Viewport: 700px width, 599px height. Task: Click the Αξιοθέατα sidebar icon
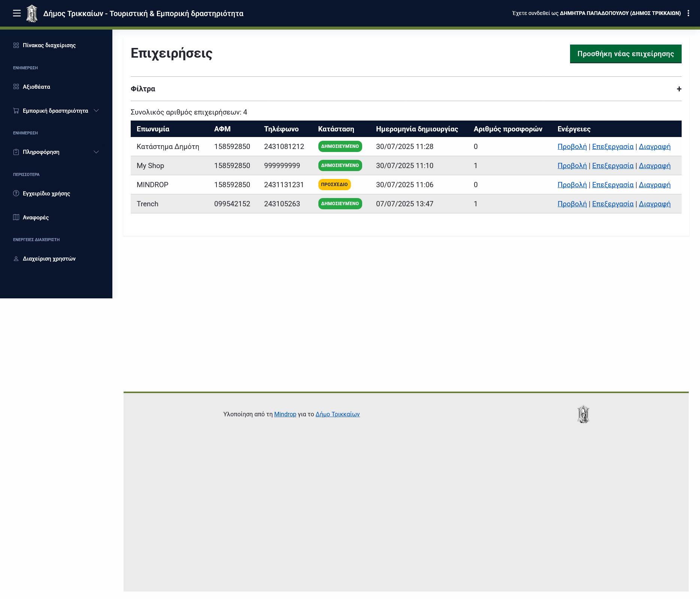point(16,87)
